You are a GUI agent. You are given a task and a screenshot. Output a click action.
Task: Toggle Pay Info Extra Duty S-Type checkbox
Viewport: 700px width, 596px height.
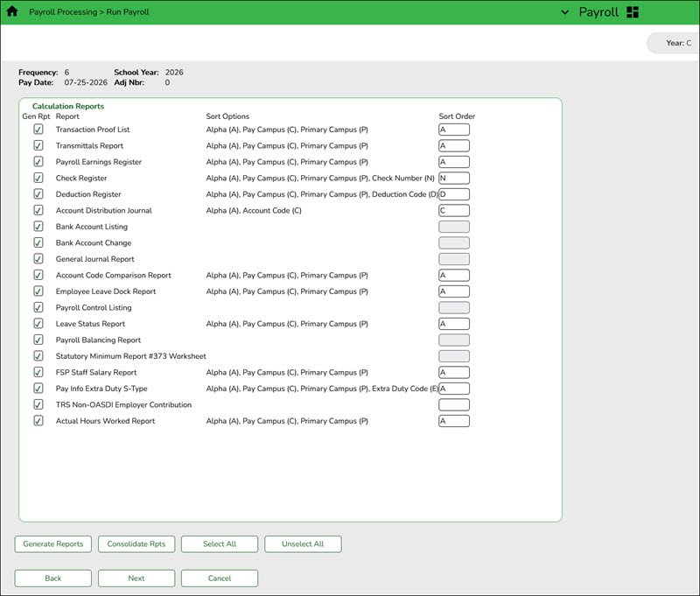tap(38, 389)
